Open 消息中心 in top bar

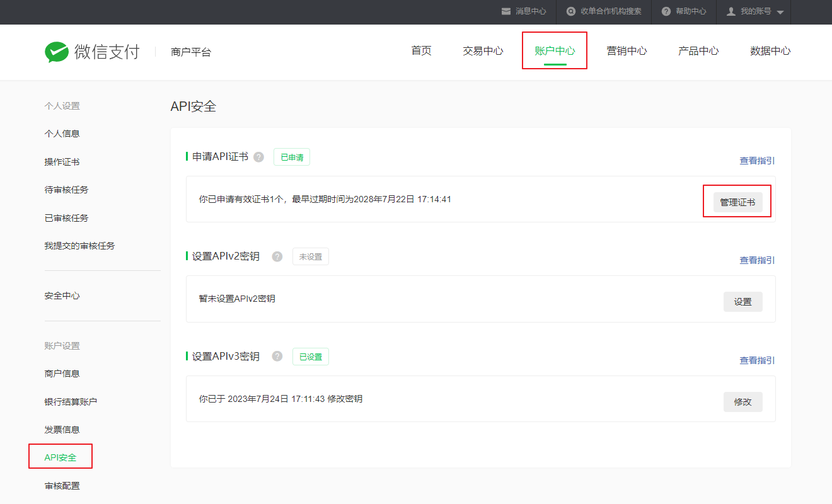531,11
